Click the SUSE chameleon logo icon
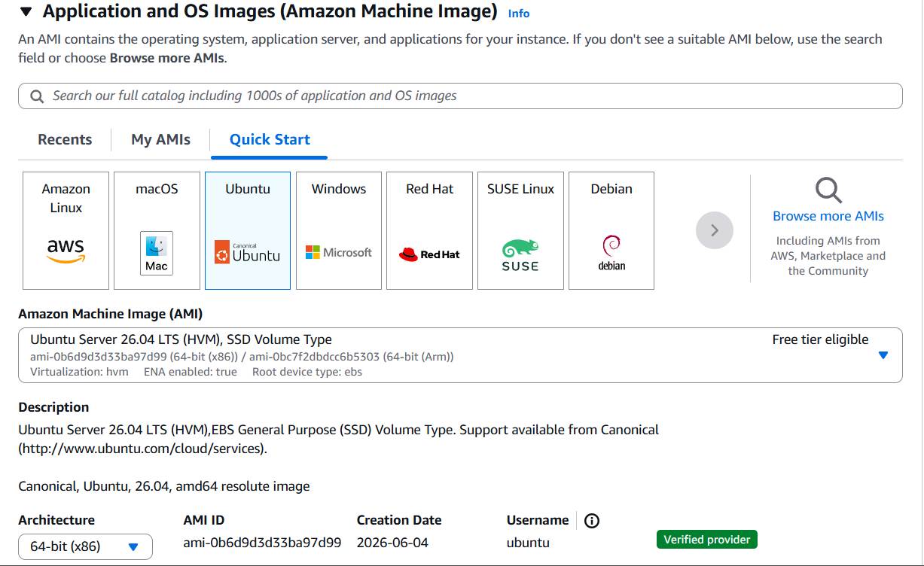924x566 pixels. pyautogui.click(x=520, y=255)
